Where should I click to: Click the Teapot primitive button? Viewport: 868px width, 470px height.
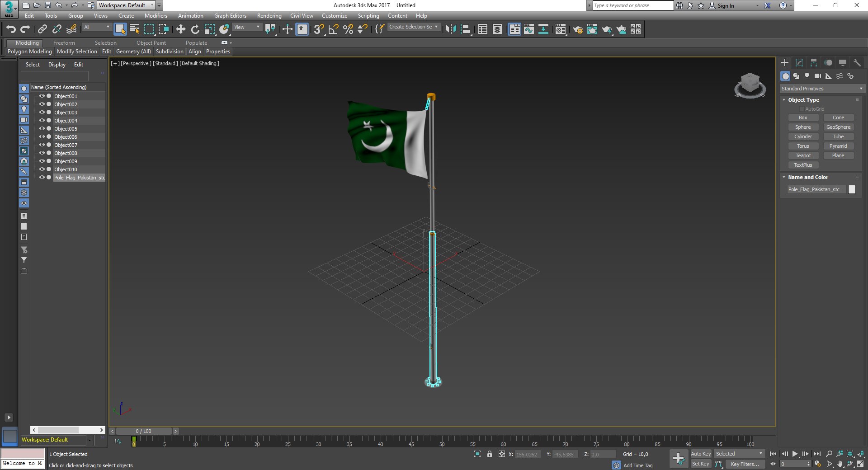(803, 155)
